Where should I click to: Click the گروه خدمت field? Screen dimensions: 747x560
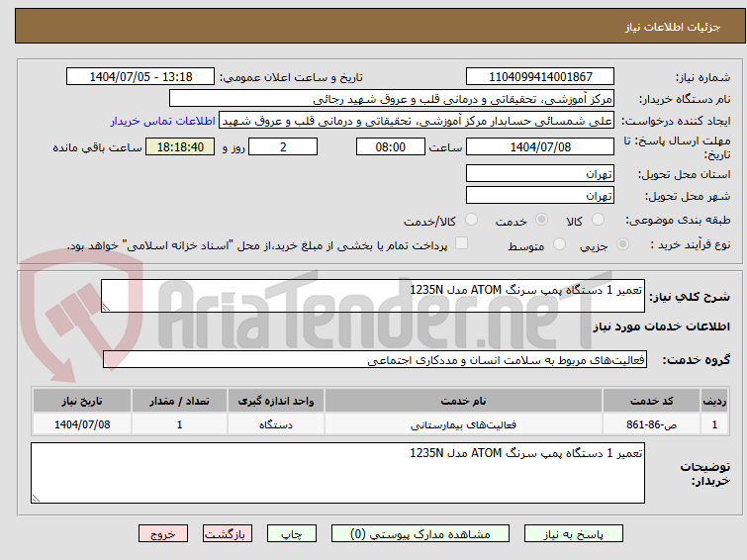click(x=375, y=359)
